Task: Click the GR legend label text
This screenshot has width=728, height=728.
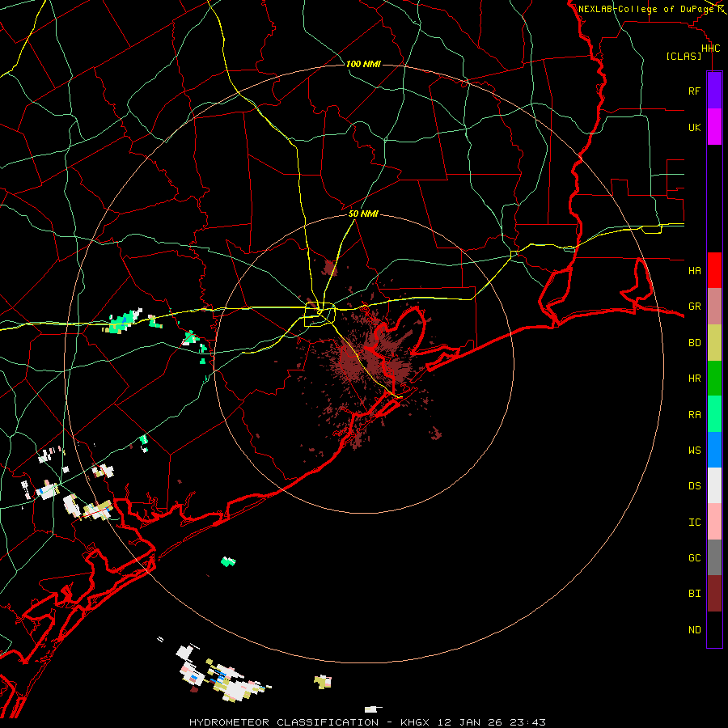Action: click(x=694, y=307)
